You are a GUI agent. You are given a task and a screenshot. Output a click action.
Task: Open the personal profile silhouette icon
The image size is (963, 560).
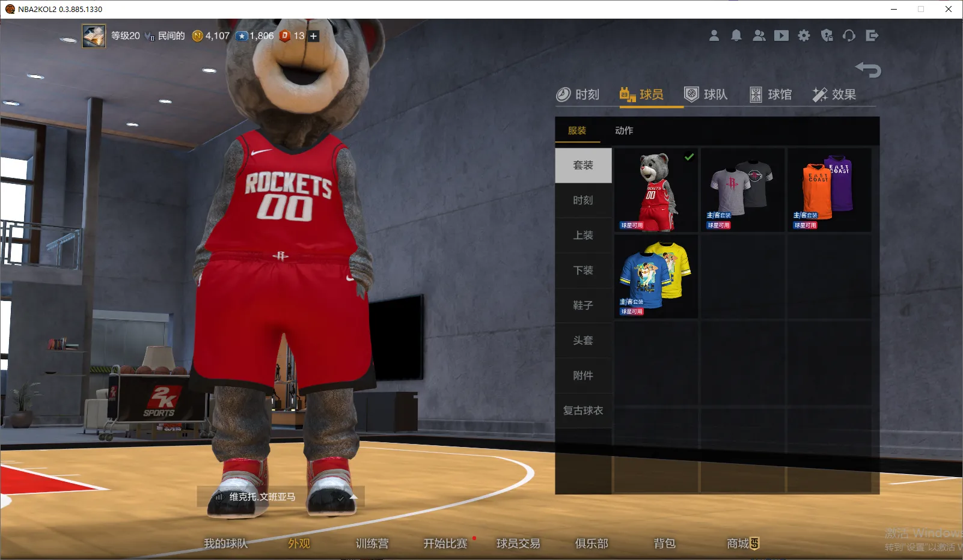(714, 36)
